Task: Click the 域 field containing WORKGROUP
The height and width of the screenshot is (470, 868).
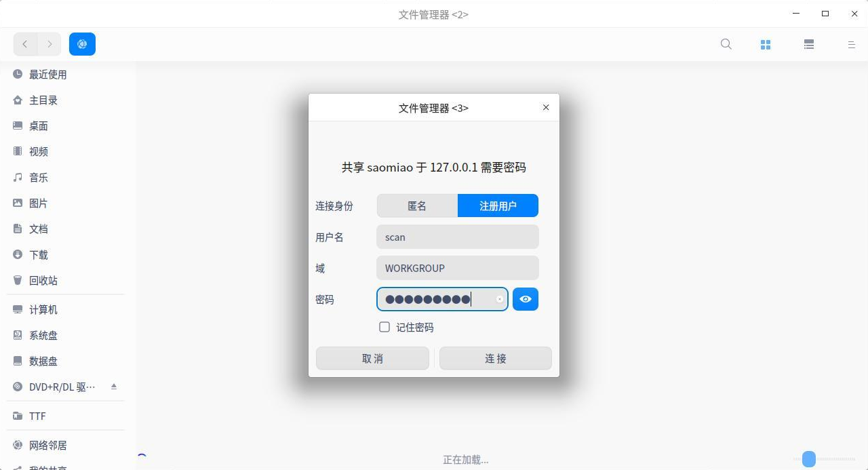Action: (458, 268)
